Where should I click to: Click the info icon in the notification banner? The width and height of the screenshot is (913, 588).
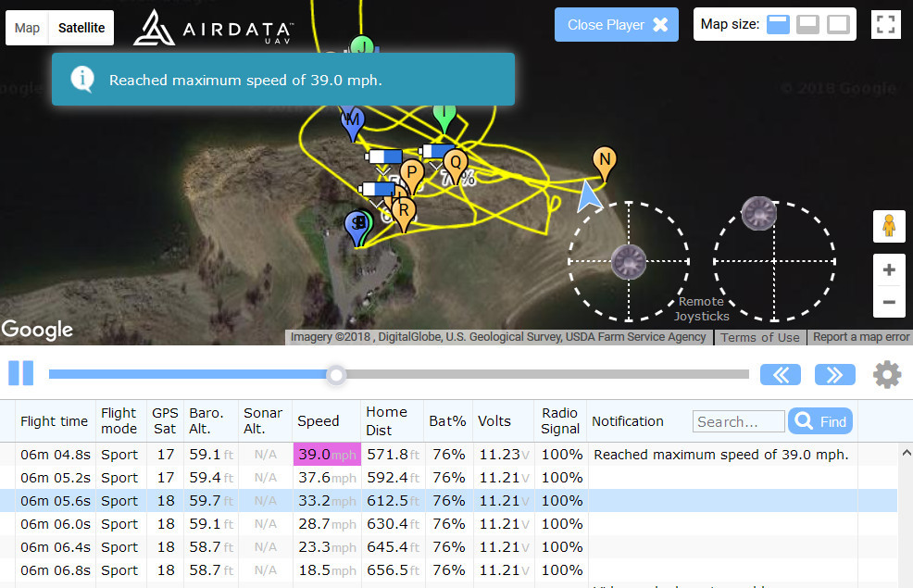point(82,79)
